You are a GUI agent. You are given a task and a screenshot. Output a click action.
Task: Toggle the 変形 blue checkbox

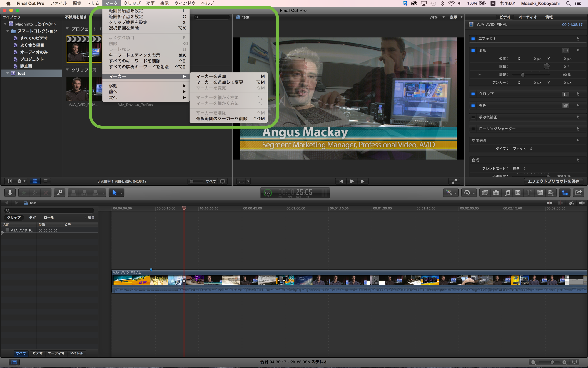[x=473, y=50]
